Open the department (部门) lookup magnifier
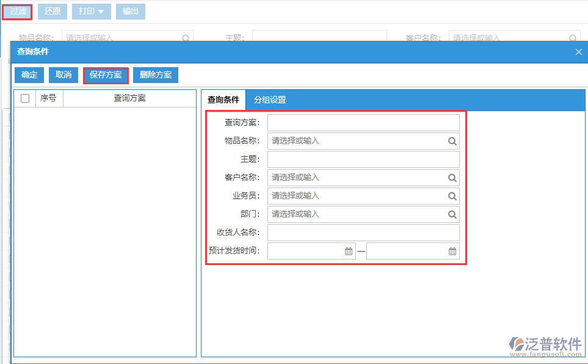Viewport: 588px width, 364px height. pos(452,214)
